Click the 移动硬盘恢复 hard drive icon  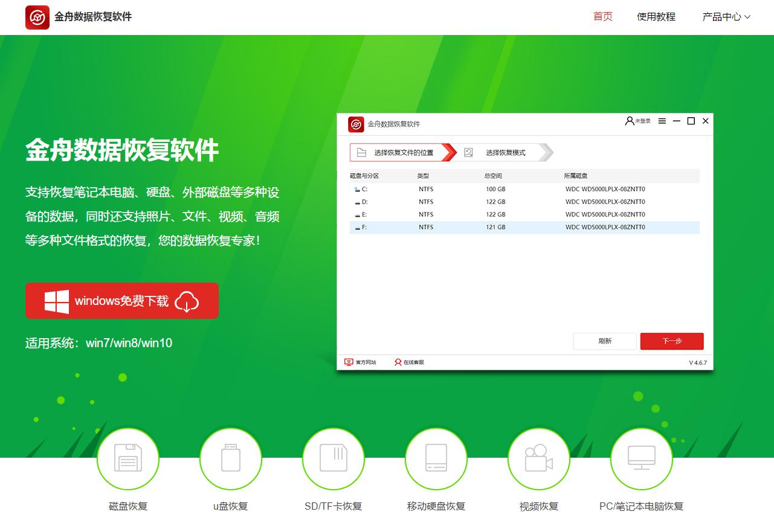coord(436,458)
